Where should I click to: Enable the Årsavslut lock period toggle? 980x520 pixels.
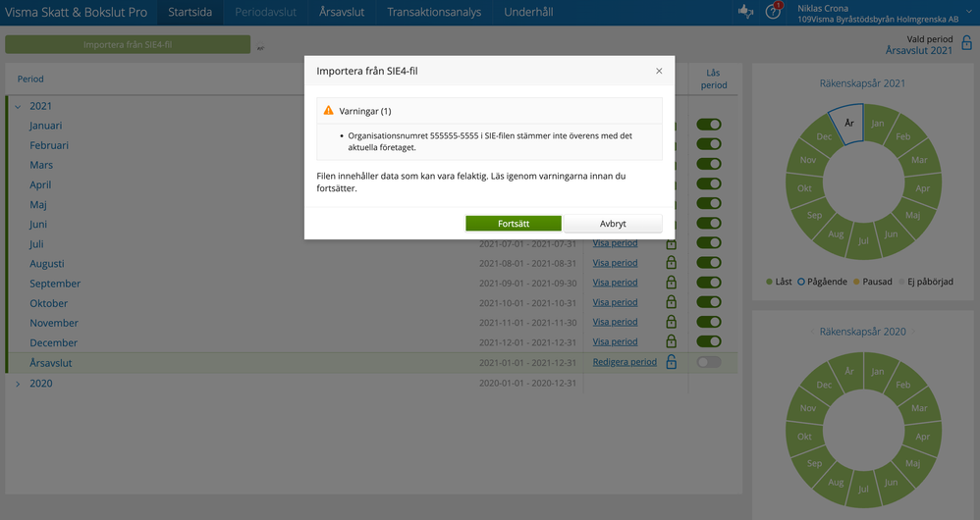click(x=708, y=362)
